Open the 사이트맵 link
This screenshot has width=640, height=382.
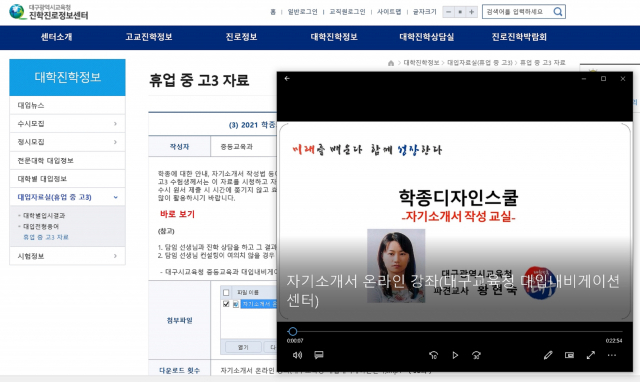tap(389, 12)
